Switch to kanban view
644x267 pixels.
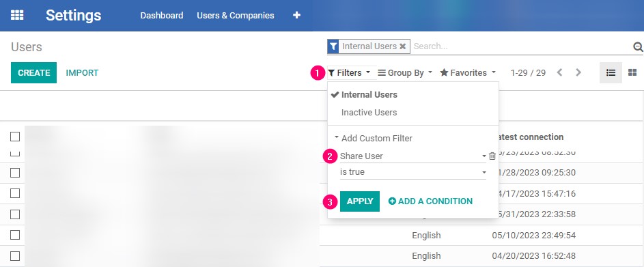point(632,72)
